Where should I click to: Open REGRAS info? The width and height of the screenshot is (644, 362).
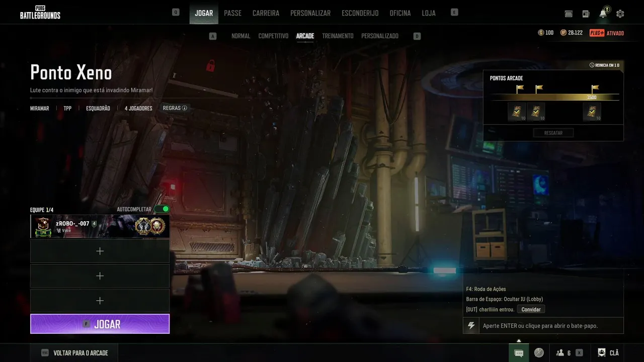coord(175,108)
